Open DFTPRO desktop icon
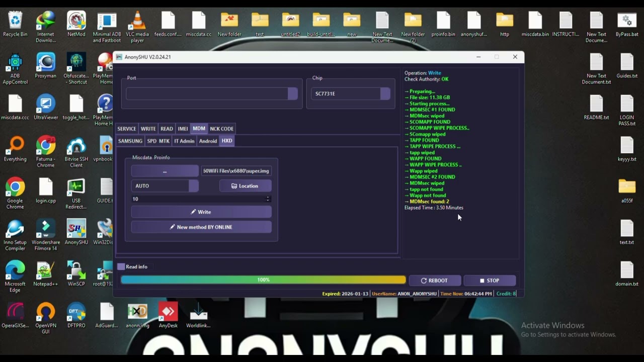The width and height of the screenshot is (644, 362). click(x=76, y=316)
